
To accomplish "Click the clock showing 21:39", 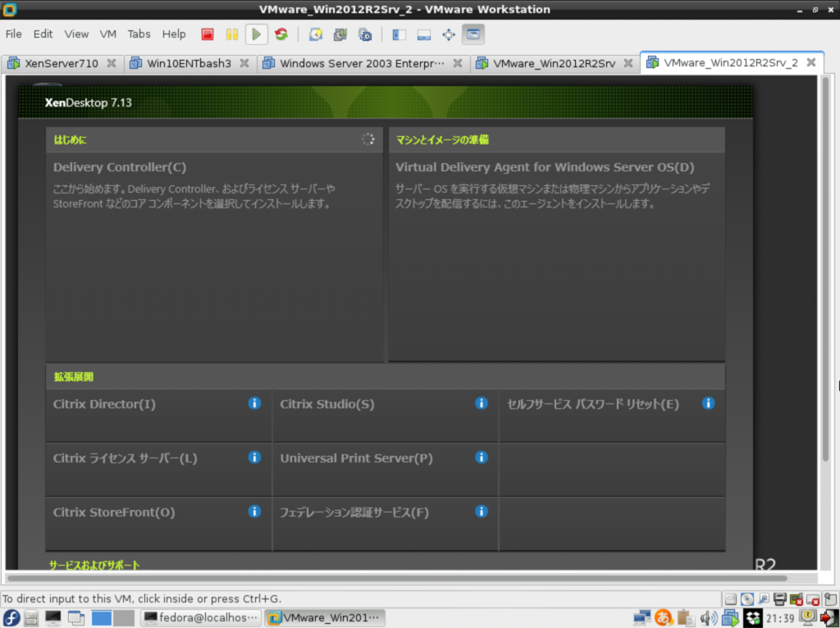I will tap(780, 618).
